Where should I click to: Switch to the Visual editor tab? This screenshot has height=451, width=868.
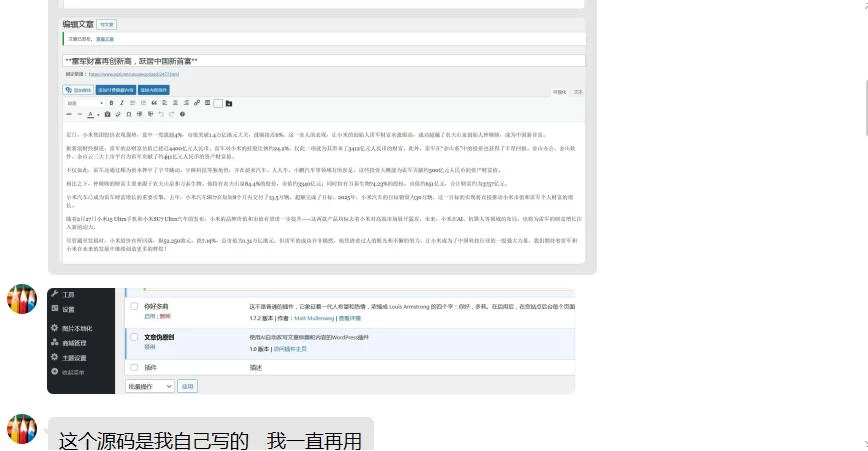(x=560, y=92)
